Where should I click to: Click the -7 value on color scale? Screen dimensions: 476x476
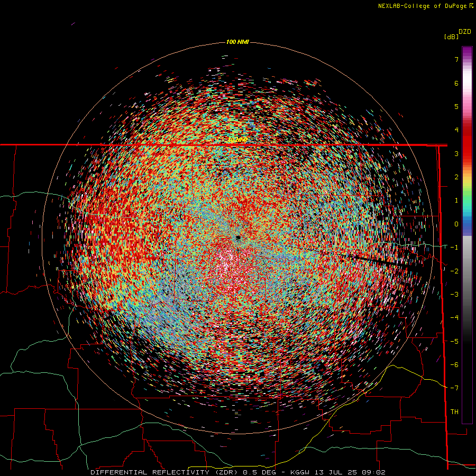[x=454, y=388]
